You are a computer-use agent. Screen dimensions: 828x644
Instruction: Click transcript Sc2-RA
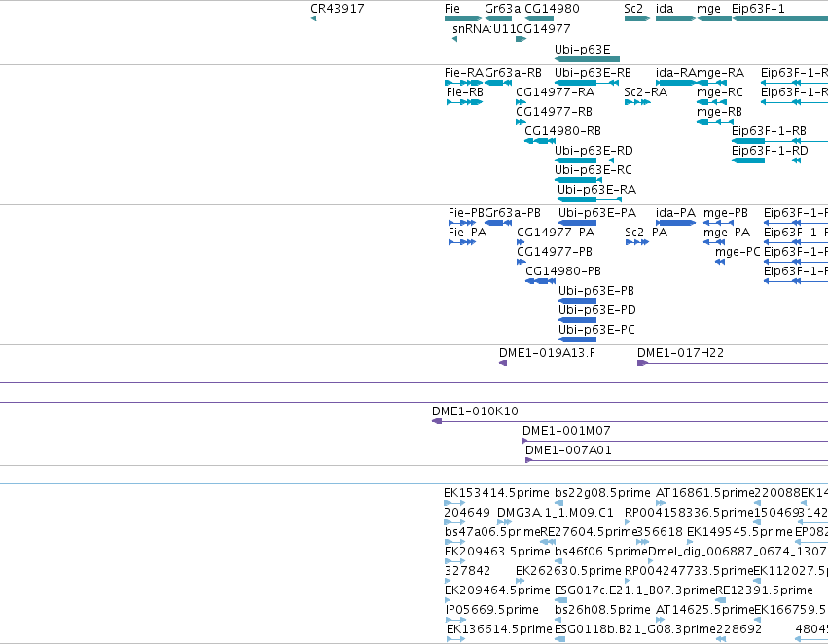click(x=646, y=91)
